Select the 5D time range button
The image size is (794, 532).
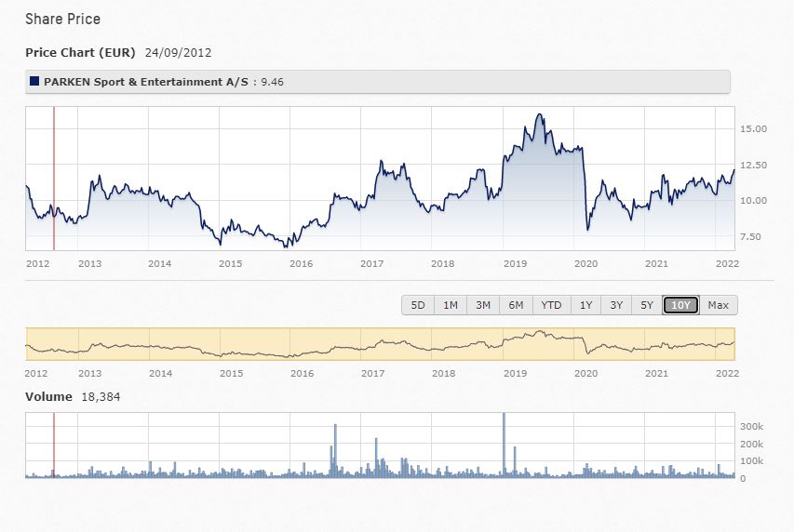[418, 305]
